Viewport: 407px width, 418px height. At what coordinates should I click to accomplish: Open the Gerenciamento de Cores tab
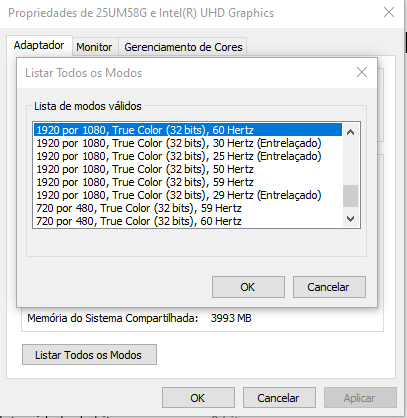183,47
